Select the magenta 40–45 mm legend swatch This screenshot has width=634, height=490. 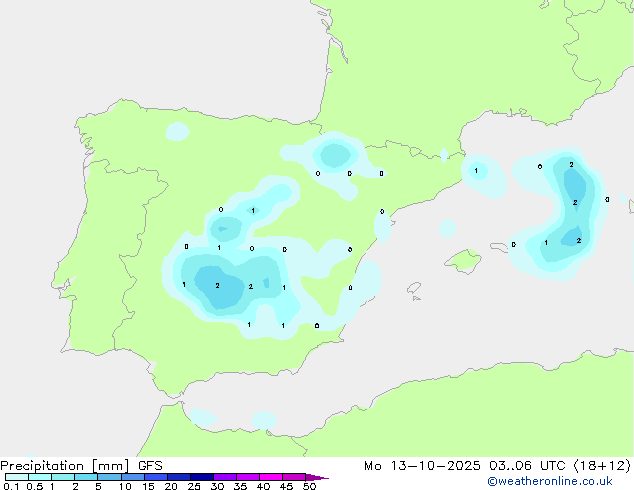[271, 477]
